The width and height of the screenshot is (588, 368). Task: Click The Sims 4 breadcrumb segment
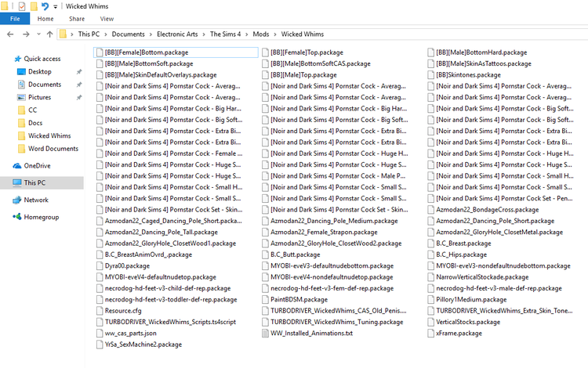pyautogui.click(x=225, y=34)
